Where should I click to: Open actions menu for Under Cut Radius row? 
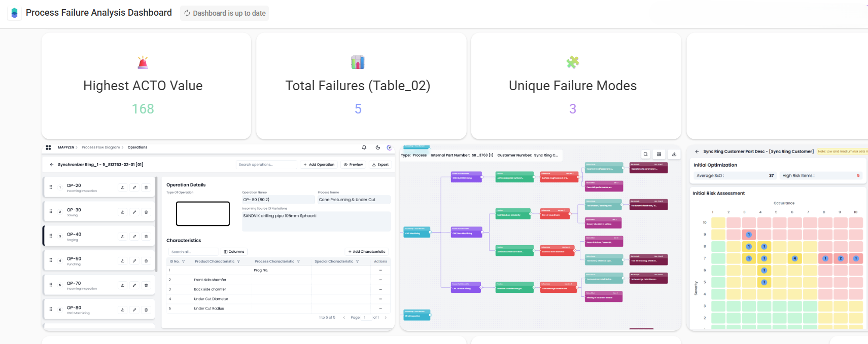[380, 309]
